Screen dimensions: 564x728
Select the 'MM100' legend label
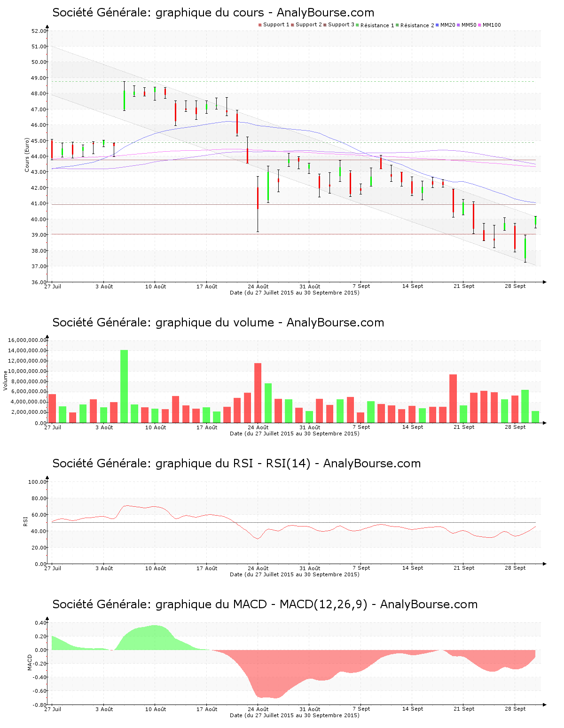click(x=492, y=25)
